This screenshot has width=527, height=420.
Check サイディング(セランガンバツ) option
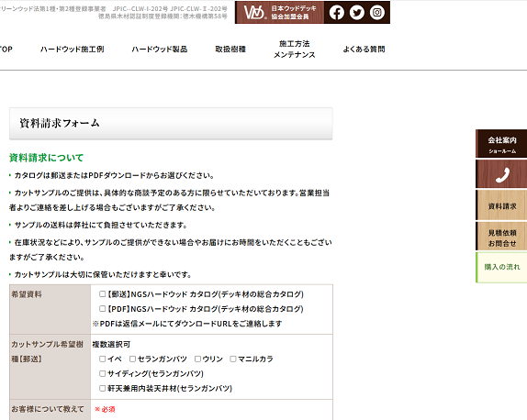tap(103, 373)
